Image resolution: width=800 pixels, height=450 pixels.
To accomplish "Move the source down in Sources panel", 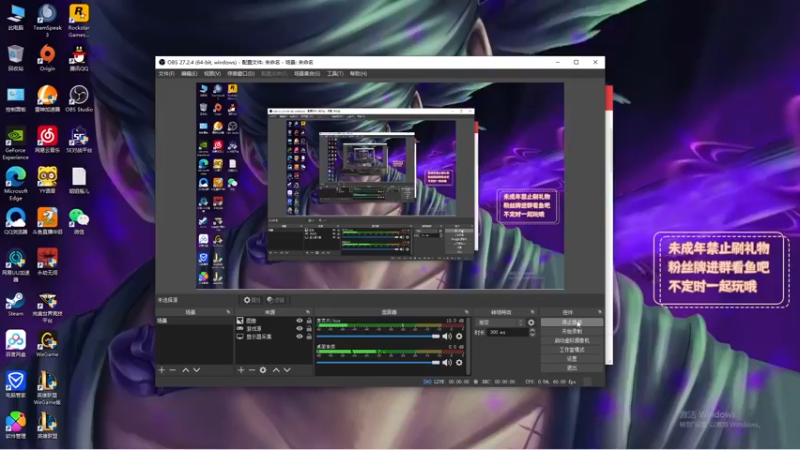I will tap(287, 370).
